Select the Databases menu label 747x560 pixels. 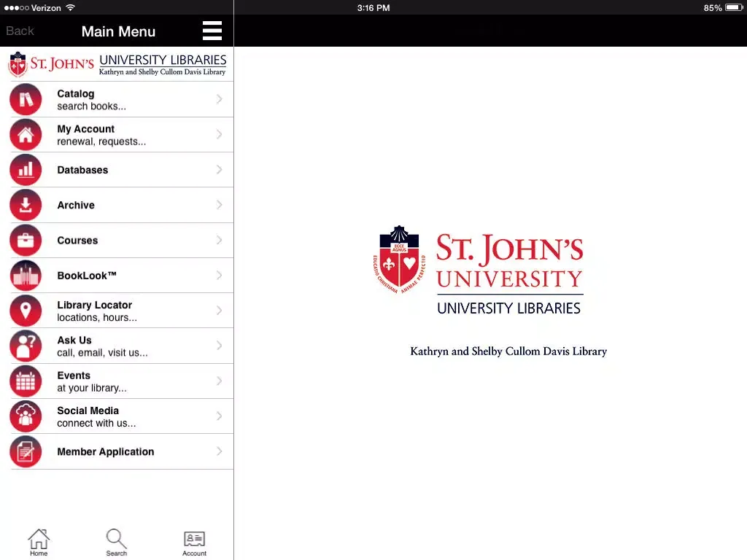coord(82,170)
